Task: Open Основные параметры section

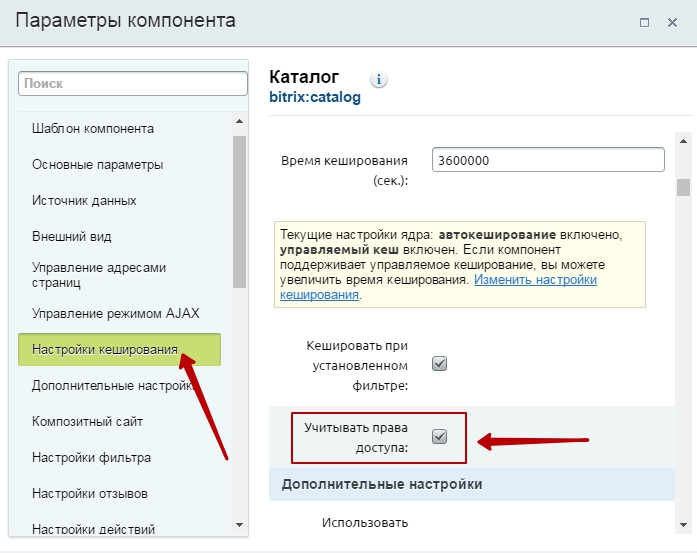Action: point(97,165)
